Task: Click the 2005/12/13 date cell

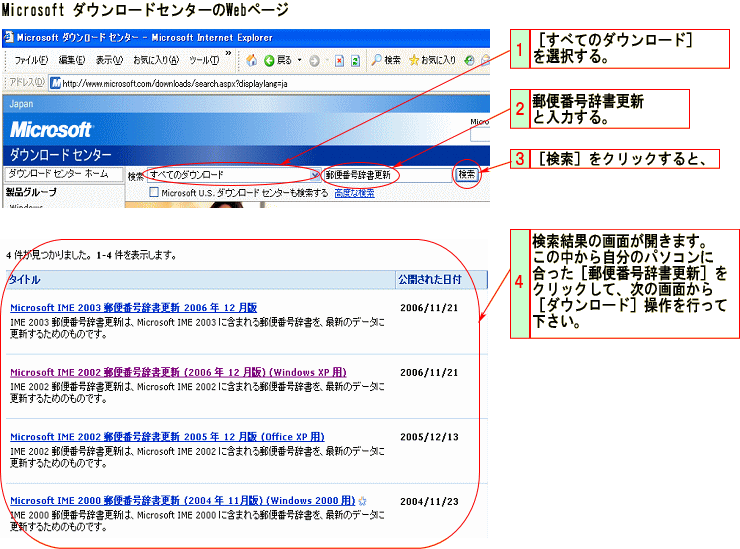Action: (x=429, y=437)
